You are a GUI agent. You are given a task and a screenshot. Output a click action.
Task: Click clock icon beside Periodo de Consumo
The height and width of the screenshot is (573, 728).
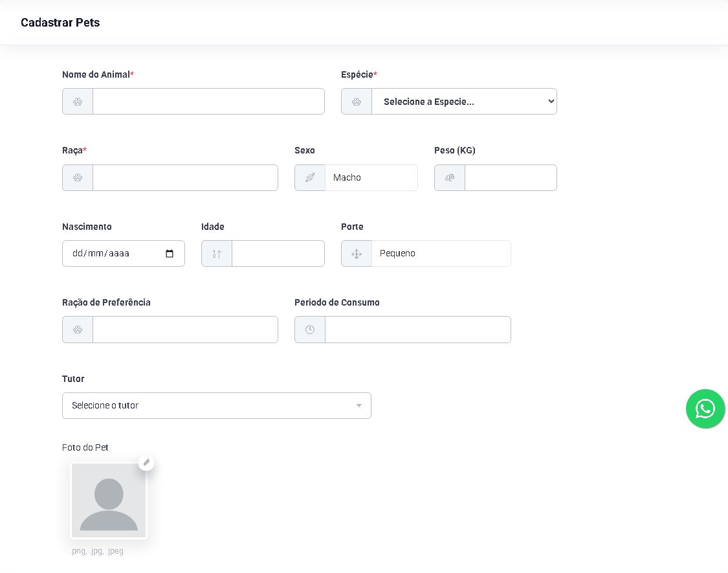(x=310, y=330)
